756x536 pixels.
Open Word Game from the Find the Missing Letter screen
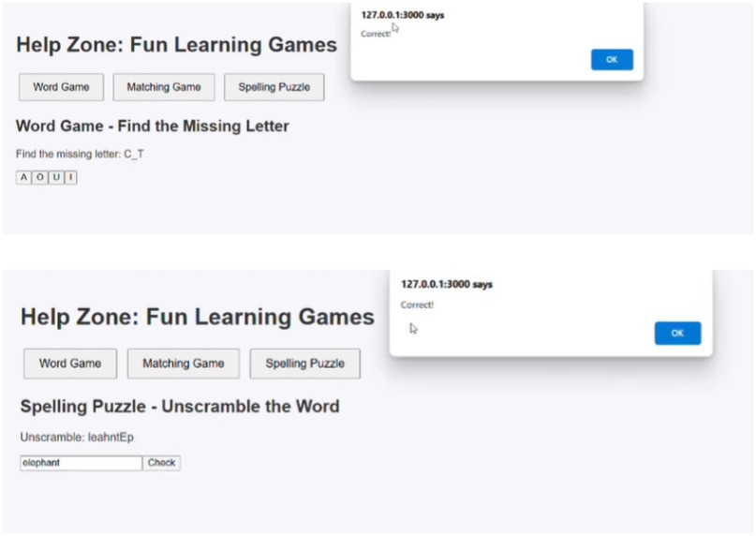click(61, 87)
